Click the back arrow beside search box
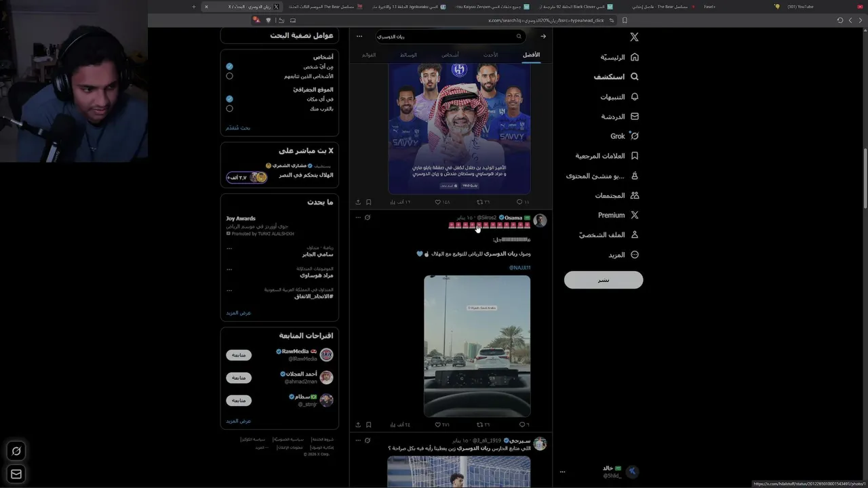The image size is (868, 488). (x=542, y=37)
